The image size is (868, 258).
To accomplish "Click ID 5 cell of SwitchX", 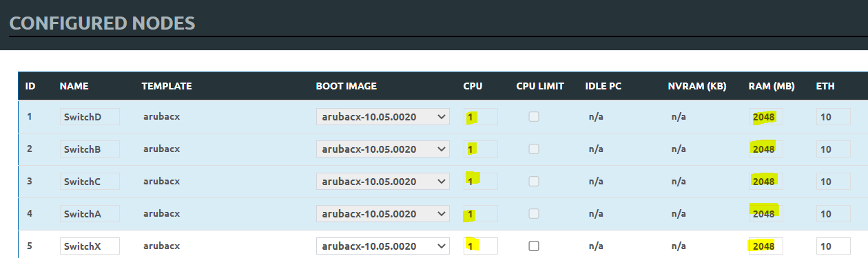I will coord(29,246).
